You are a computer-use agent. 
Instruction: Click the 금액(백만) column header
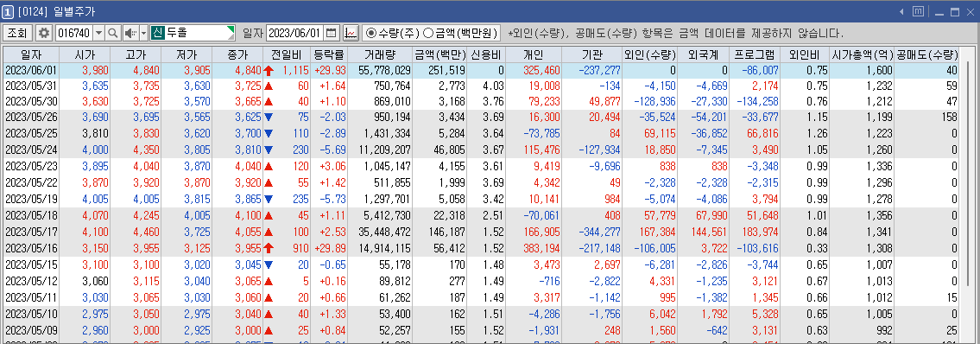tap(440, 54)
